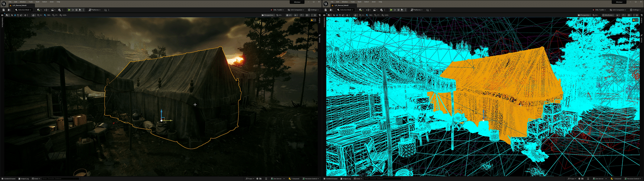Open the Tools menu in the left window

pyautogui.click(x=31, y=2)
